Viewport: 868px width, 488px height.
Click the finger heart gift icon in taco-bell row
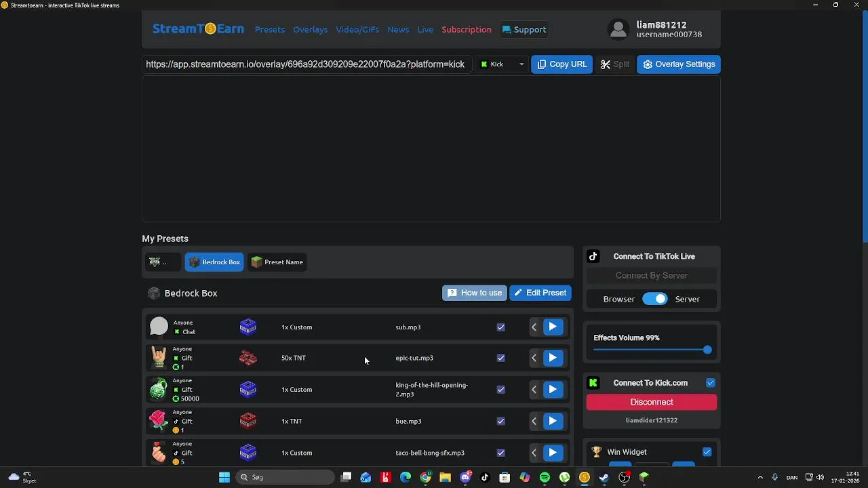click(159, 452)
